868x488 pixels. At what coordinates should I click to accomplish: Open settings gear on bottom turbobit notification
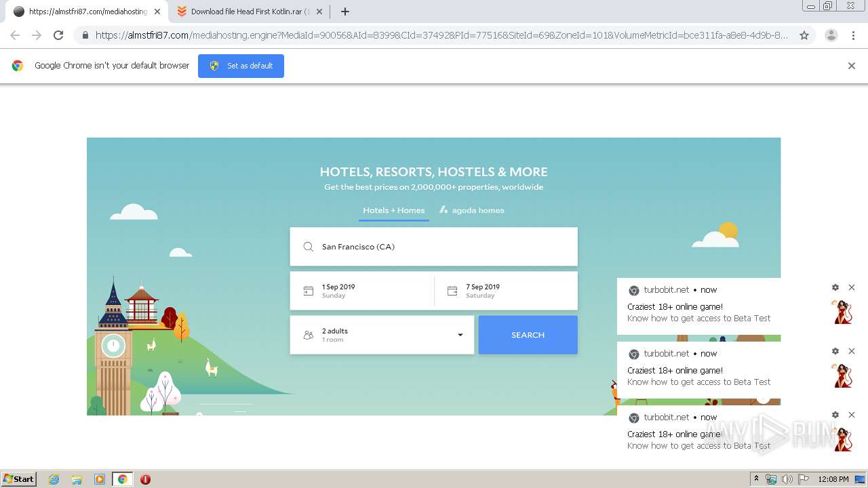pyautogui.click(x=835, y=415)
